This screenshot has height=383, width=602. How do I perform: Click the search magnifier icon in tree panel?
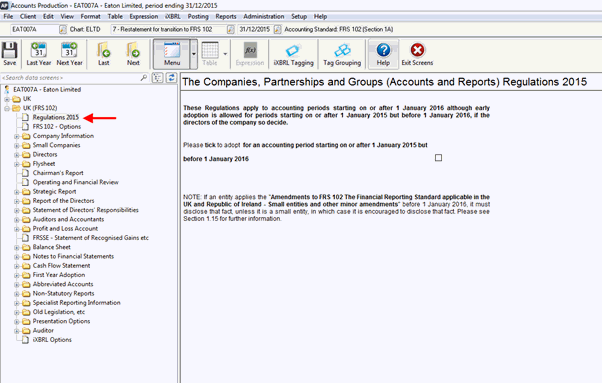[x=144, y=78]
